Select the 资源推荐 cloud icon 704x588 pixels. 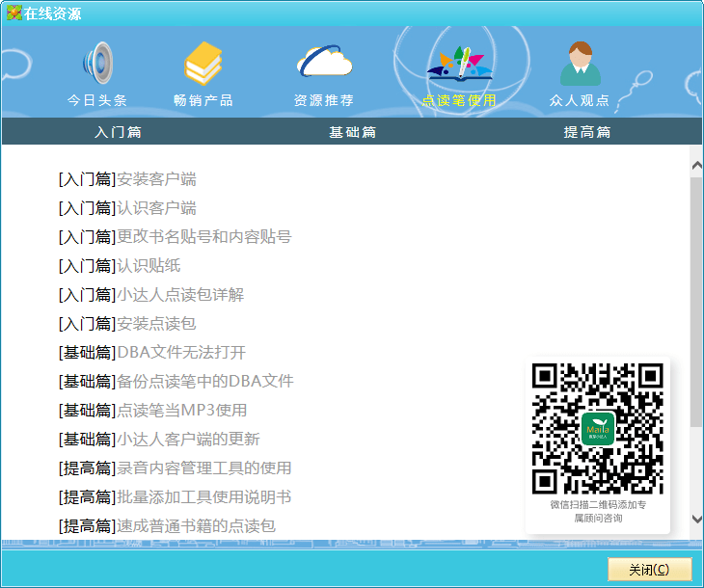pos(324,64)
